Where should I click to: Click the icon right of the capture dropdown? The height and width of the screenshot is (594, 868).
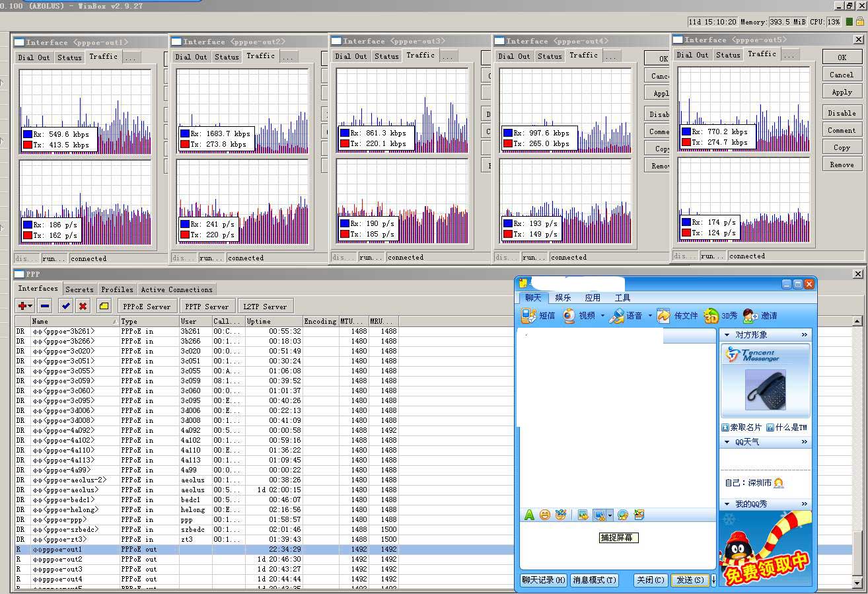(623, 515)
